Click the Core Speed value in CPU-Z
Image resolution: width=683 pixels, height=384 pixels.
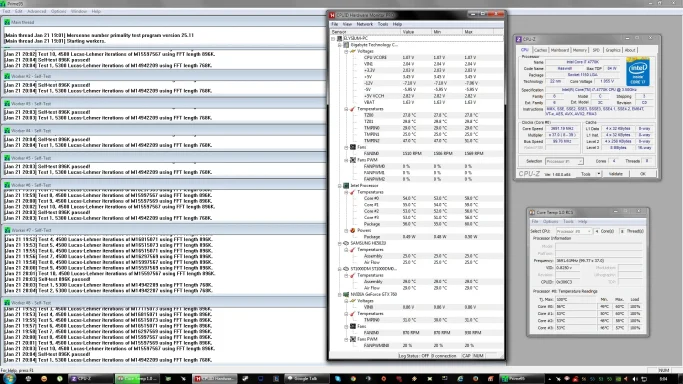coord(562,129)
